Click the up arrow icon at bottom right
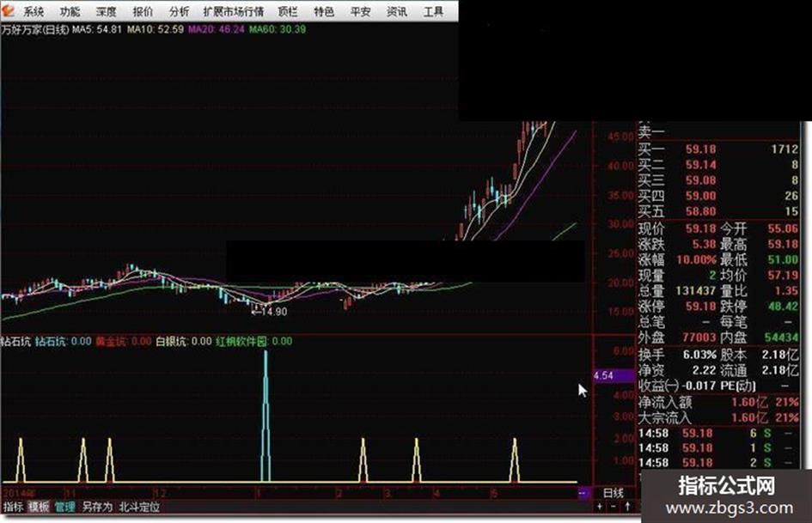 tap(627, 507)
